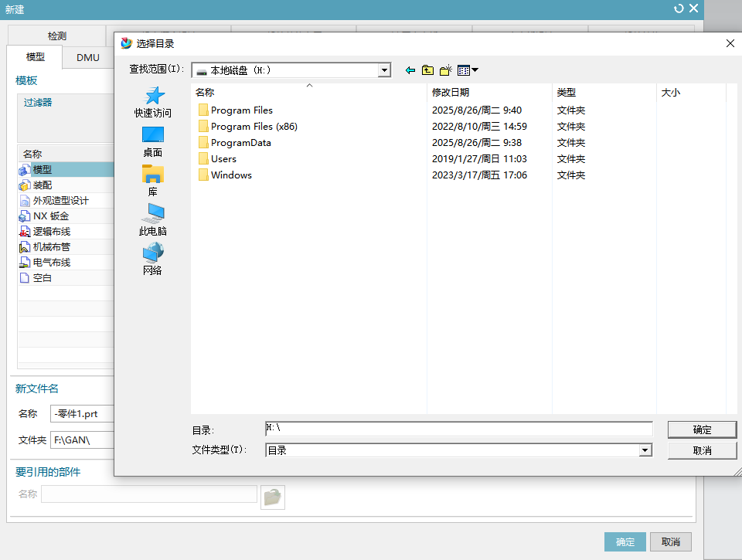Select 快速访问 in the places sidebar
Image resolution: width=742 pixels, height=560 pixels.
[x=153, y=102]
